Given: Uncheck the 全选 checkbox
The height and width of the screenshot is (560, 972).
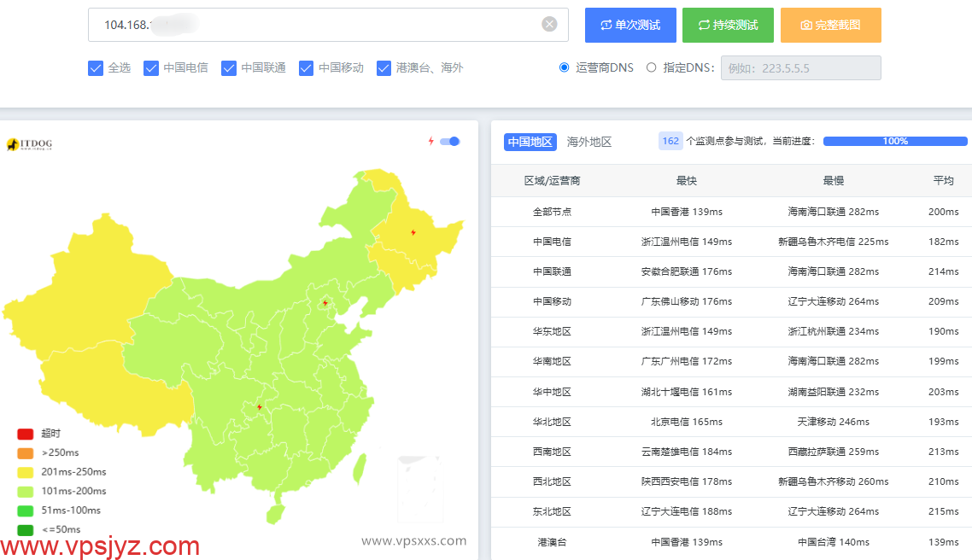Looking at the screenshot, I should [x=96, y=68].
